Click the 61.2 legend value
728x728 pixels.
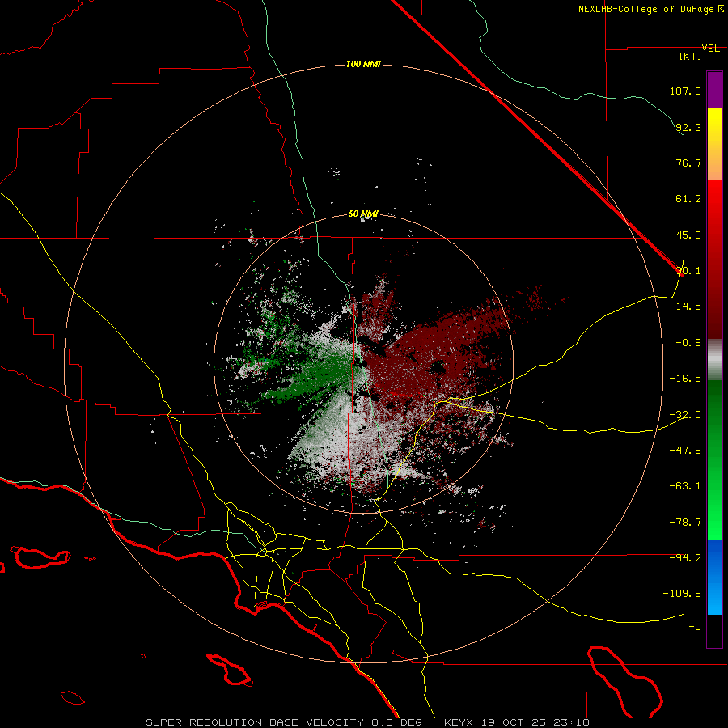688,199
